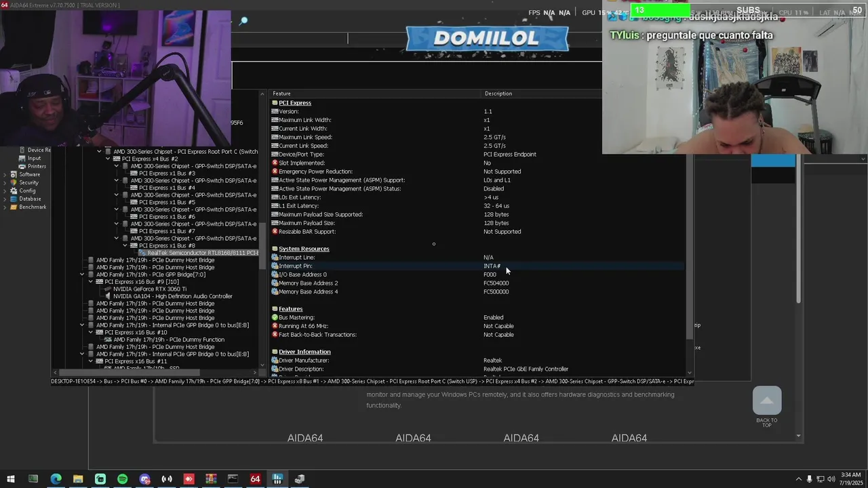Expand the Benchmark category
The height and width of the screenshot is (488, 868).
(5, 207)
